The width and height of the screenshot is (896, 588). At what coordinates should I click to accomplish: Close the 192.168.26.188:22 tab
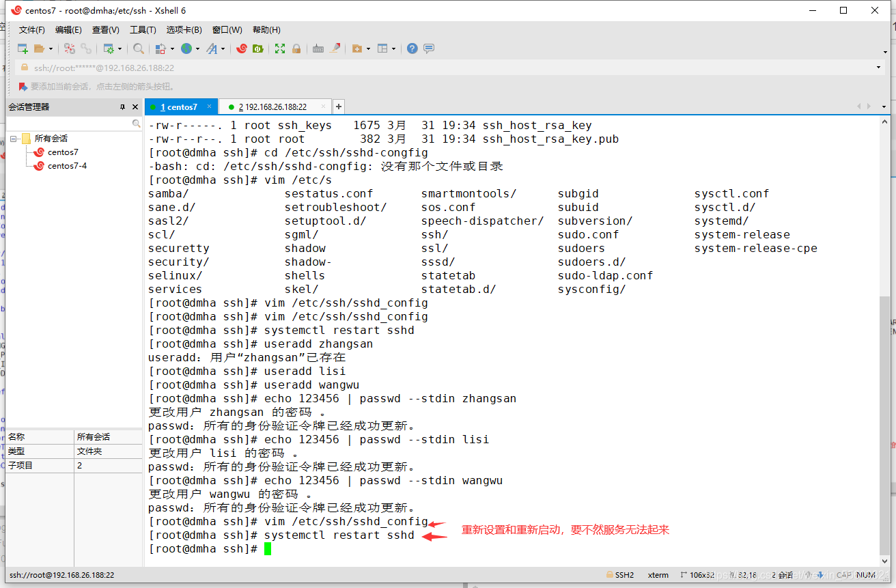[x=322, y=107]
